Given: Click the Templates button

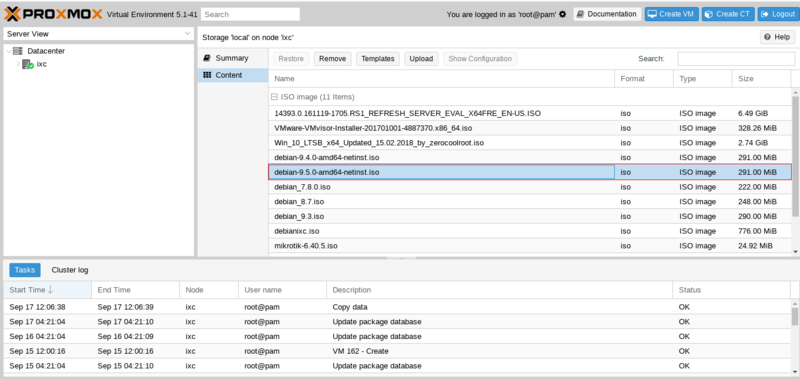Looking at the screenshot, I should click(378, 59).
